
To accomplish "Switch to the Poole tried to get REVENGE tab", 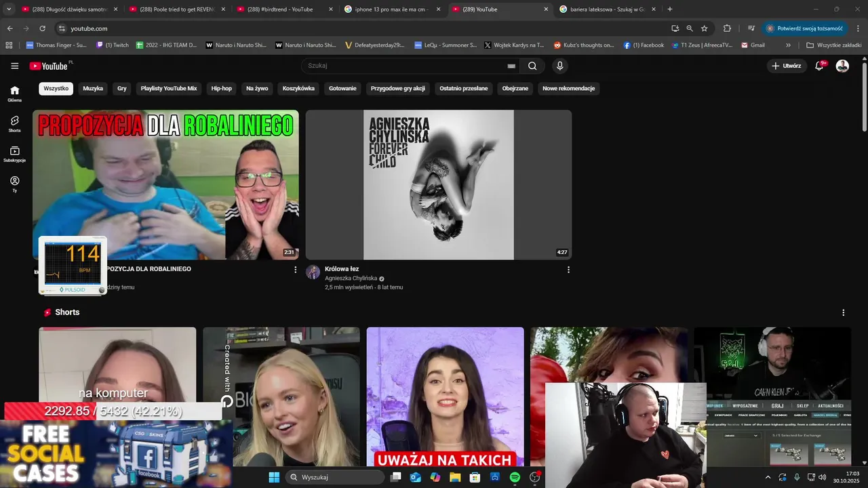I will tap(176, 9).
